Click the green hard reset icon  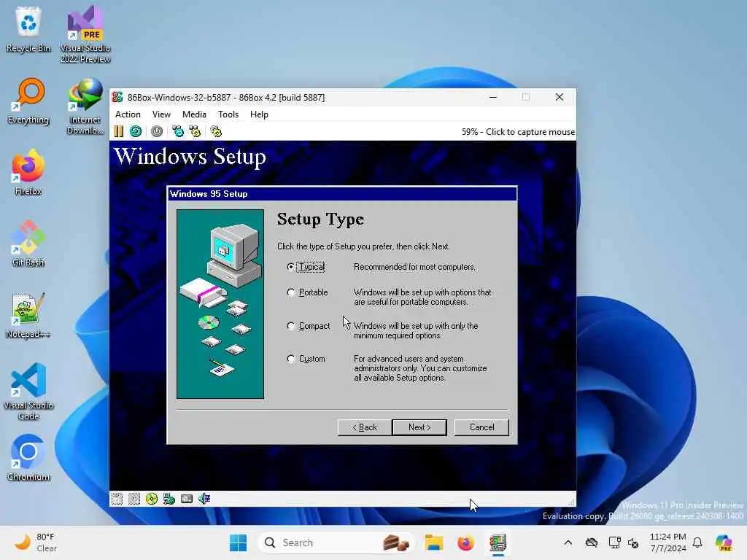click(136, 131)
